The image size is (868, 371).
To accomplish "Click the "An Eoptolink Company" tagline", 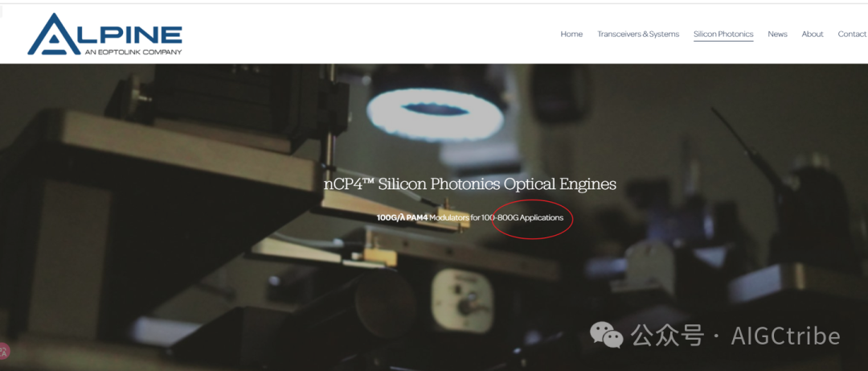I will click(133, 52).
